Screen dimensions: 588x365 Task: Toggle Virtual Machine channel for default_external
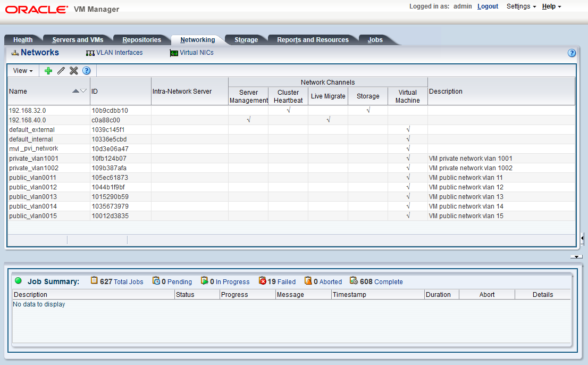click(x=407, y=129)
